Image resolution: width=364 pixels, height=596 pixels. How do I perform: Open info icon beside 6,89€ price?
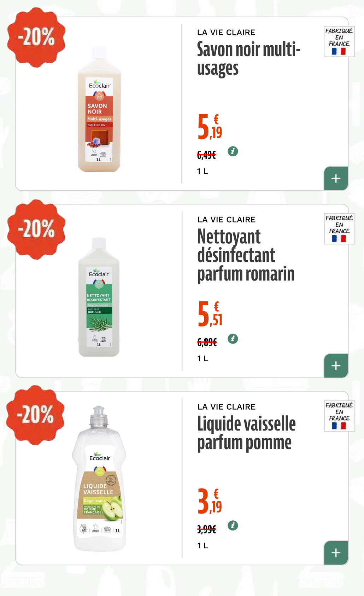tap(233, 339)
